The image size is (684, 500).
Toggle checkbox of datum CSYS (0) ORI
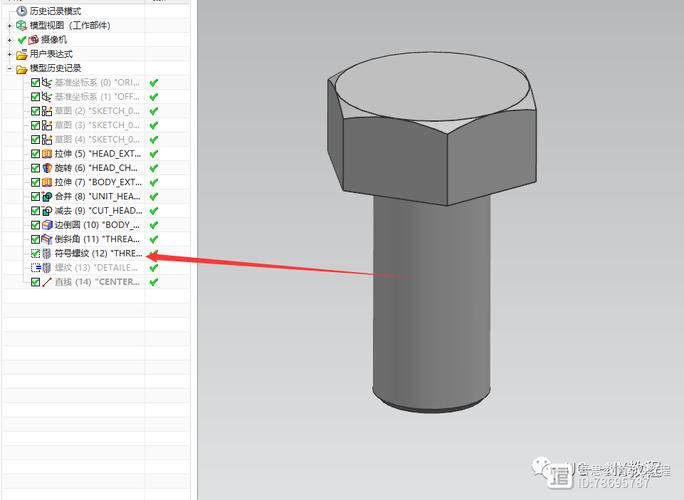(36, 82)
